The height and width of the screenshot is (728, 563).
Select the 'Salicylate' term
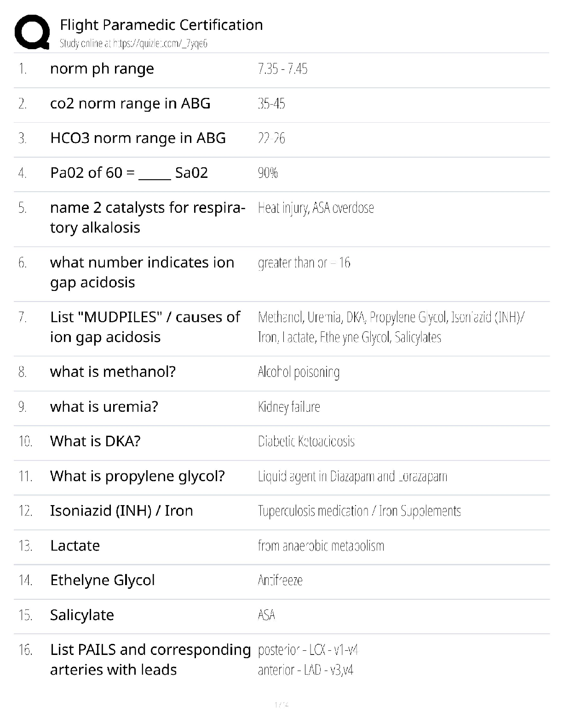coord(82,615)
